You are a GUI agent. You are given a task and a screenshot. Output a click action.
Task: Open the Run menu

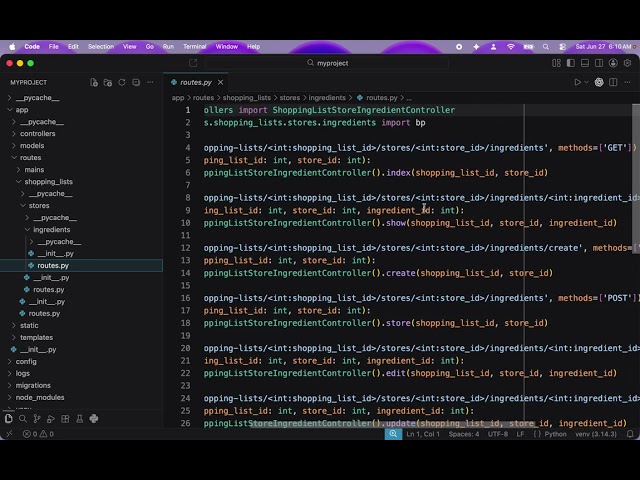pos(168,47)
